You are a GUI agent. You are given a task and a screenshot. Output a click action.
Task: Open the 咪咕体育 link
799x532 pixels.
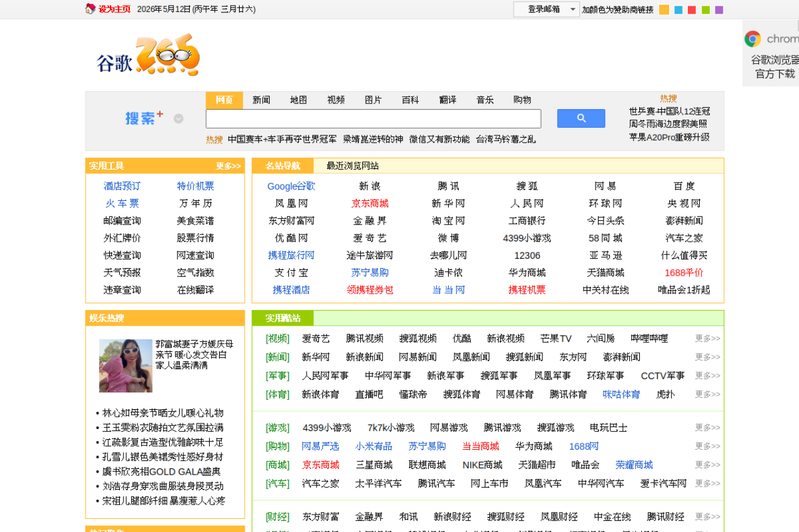tap(621, 395)
